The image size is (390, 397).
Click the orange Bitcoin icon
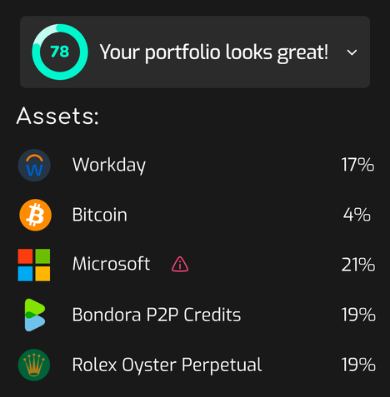point(35,215)
